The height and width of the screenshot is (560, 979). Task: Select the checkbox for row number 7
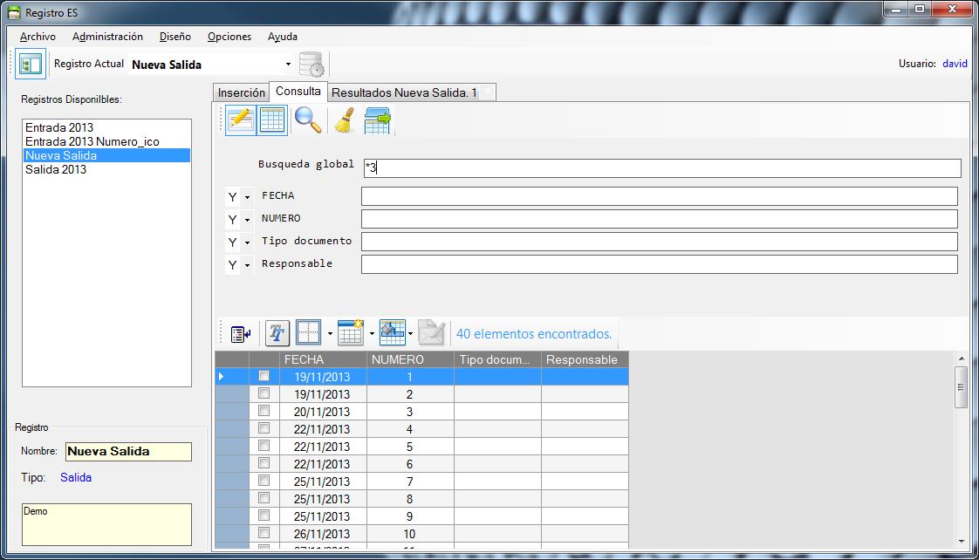pyautogui.click(x=264, y=481)
